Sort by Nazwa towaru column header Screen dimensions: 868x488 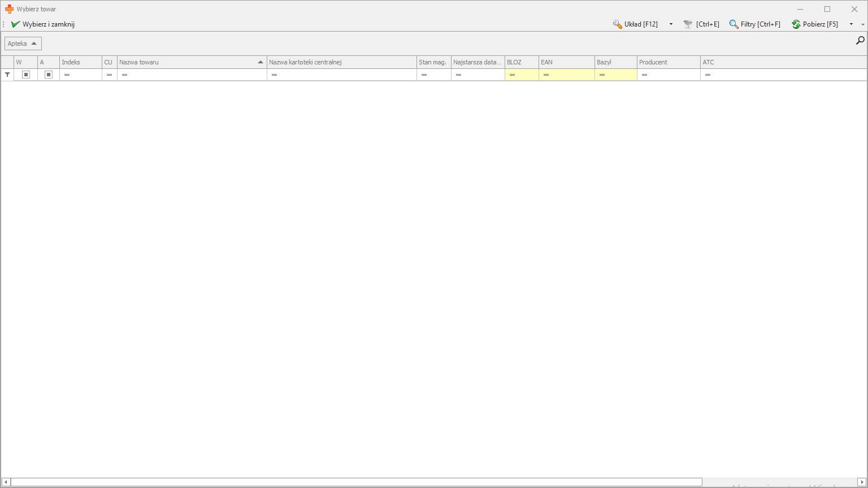pyautogui.click(x=186, y=62)
